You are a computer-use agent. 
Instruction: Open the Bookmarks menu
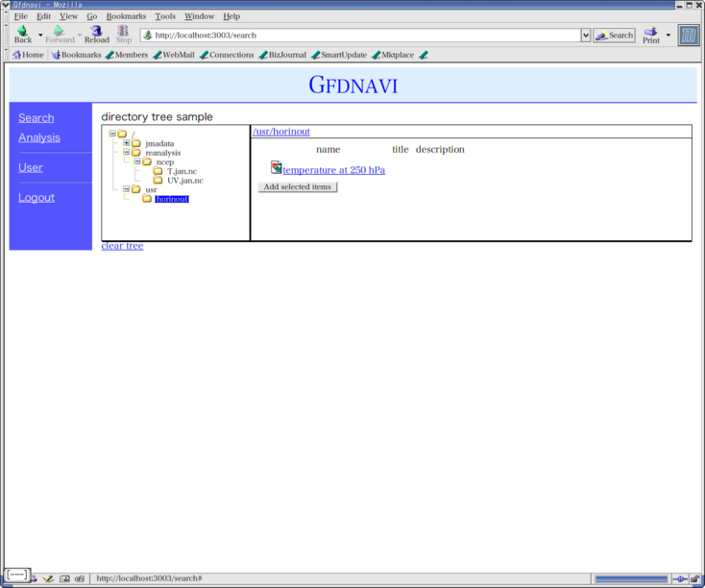(126, 16)
